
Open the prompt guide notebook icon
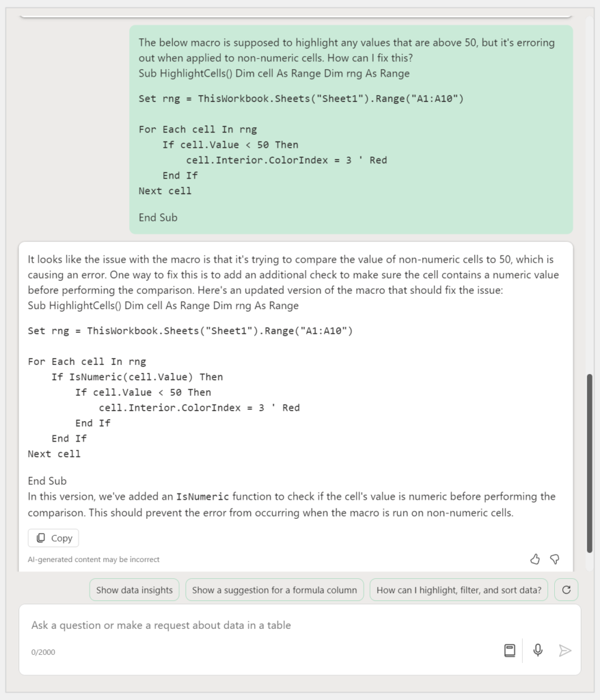pos(510,650)
